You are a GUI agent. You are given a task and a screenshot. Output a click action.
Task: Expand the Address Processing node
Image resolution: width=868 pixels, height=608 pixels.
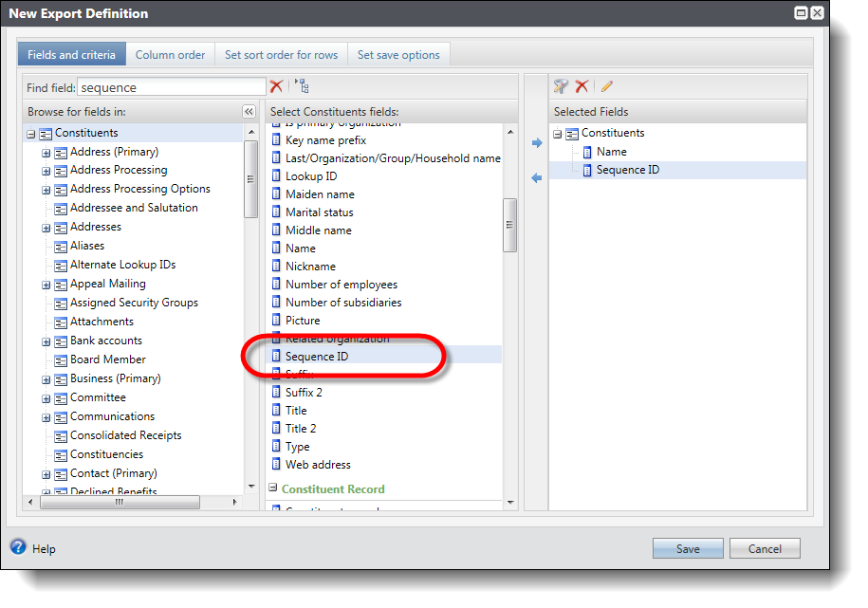46,171
